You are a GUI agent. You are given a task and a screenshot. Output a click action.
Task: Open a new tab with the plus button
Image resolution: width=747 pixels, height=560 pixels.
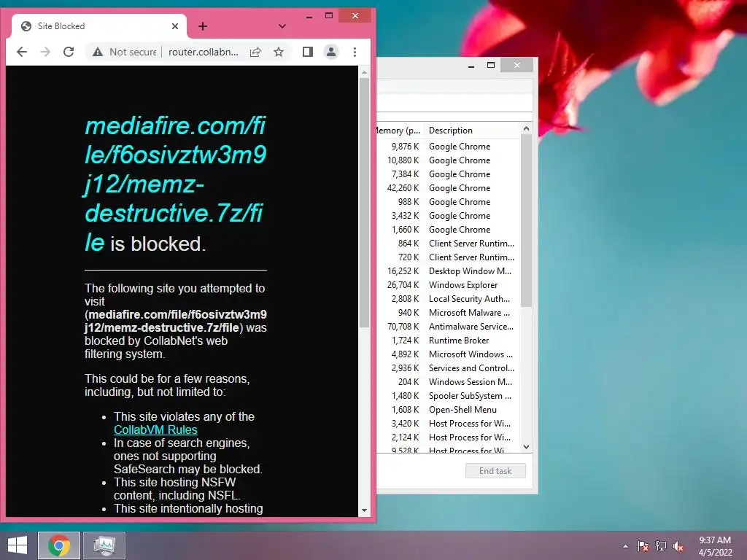pos(203,26)
